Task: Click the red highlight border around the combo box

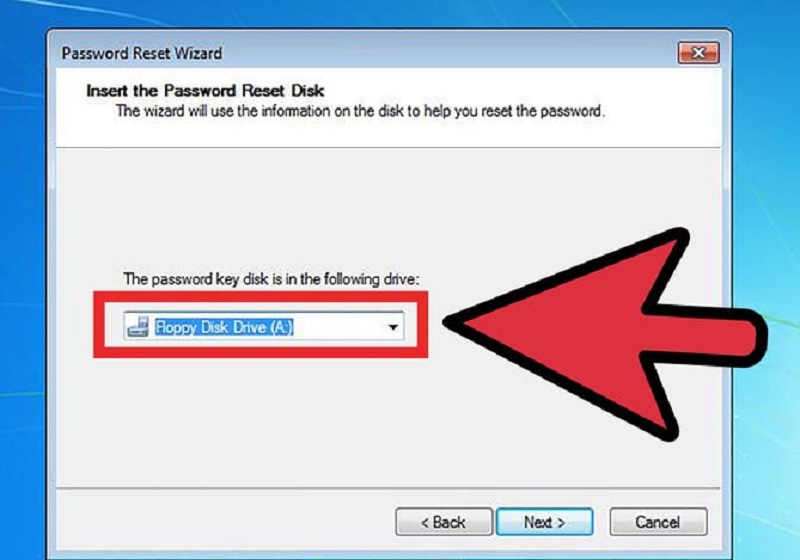Action: click(x=260, y=297)
